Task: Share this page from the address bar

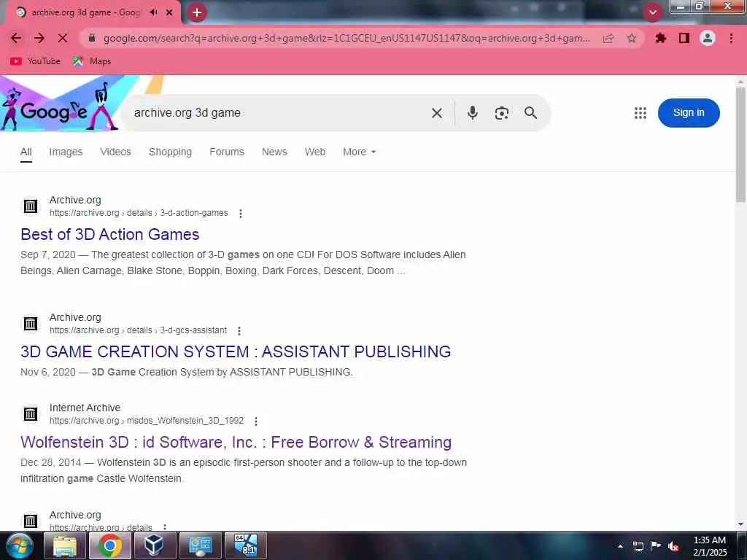Action: [608, 38]
